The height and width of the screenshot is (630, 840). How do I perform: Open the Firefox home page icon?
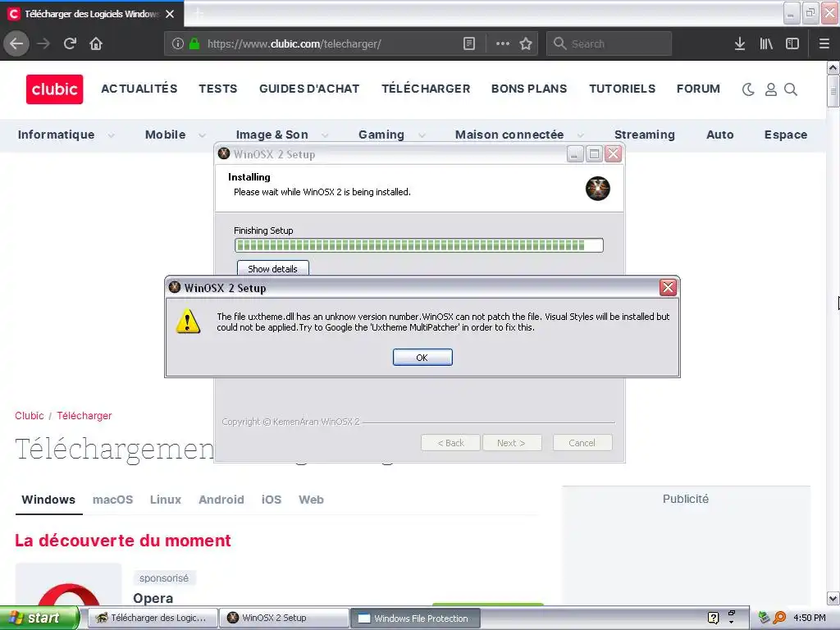(x=96, y=43)
